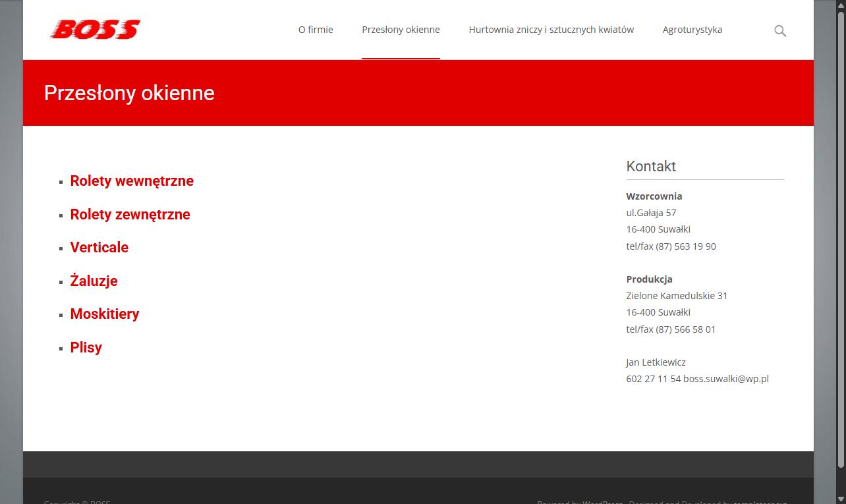
Task: Go to the Moskitiery link
Action: 105,314
